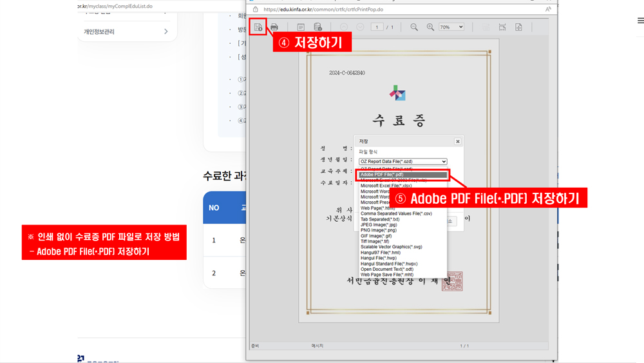Close the 저장 save dialog

click(x=457, y=141)
